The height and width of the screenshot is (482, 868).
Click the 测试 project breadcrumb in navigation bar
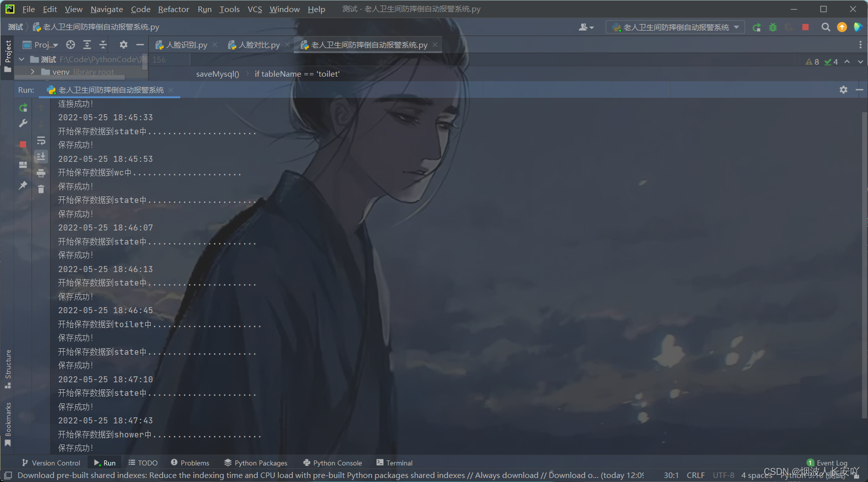coord(16,27)
